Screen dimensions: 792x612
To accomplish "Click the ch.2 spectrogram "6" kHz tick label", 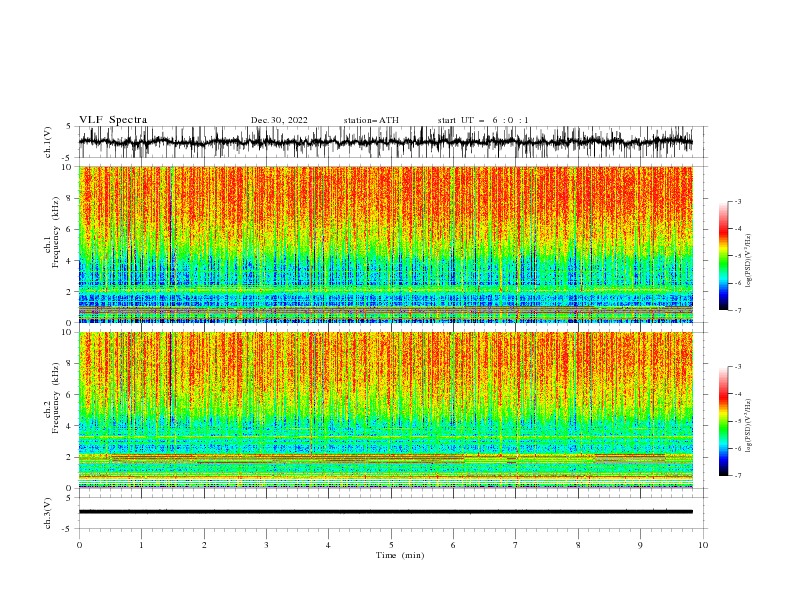I will (71, 394).
